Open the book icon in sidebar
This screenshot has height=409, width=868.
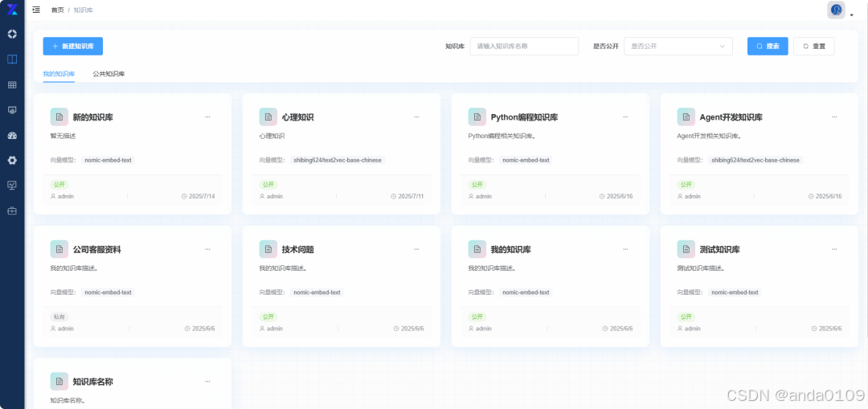point(12,59)
